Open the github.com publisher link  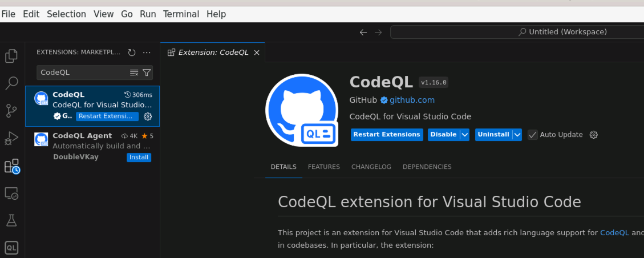click(x=412, y=100)
